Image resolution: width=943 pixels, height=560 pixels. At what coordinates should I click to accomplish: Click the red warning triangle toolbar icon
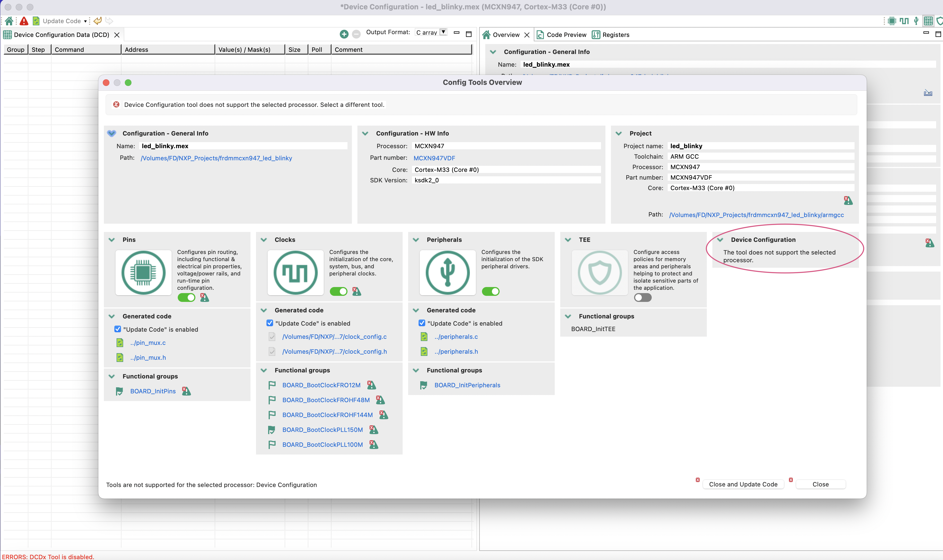(24, 21)
